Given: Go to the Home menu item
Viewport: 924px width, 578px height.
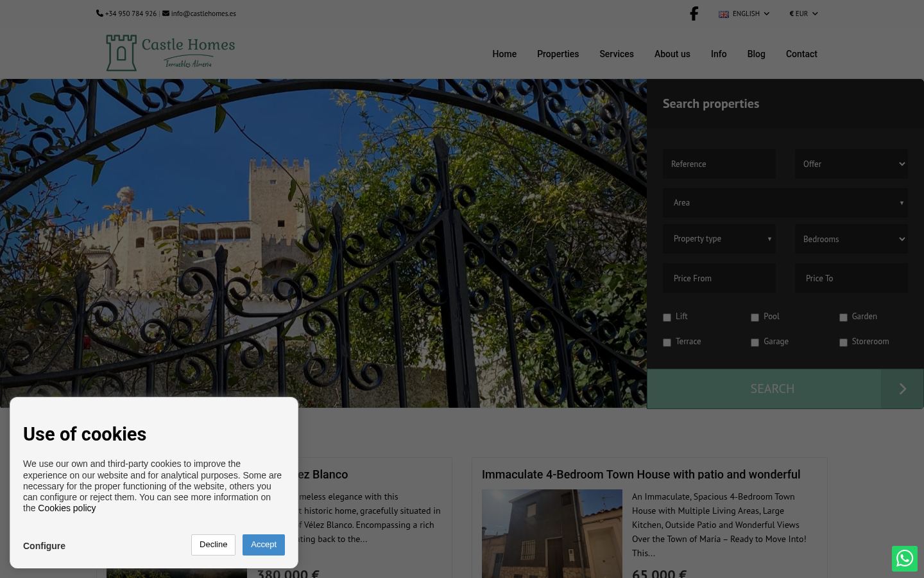Looking at the screenshot, I should 504,54.
